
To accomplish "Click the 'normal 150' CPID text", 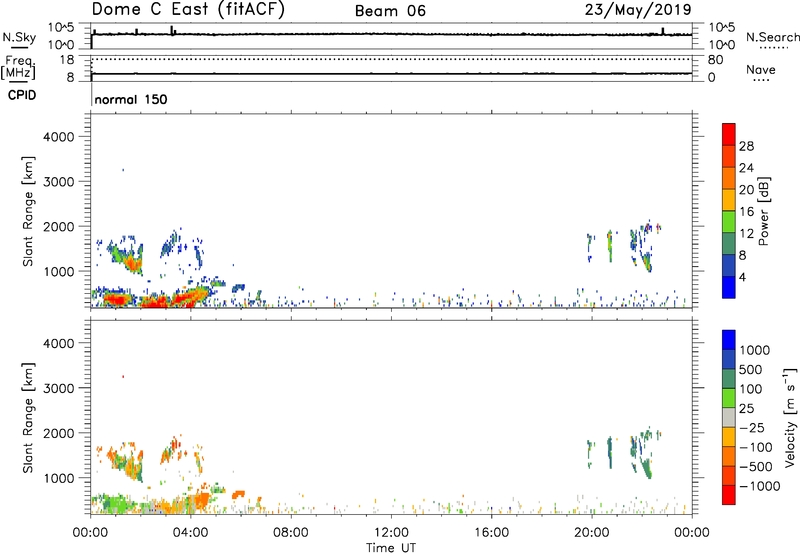I will click(x=131, y=99).
